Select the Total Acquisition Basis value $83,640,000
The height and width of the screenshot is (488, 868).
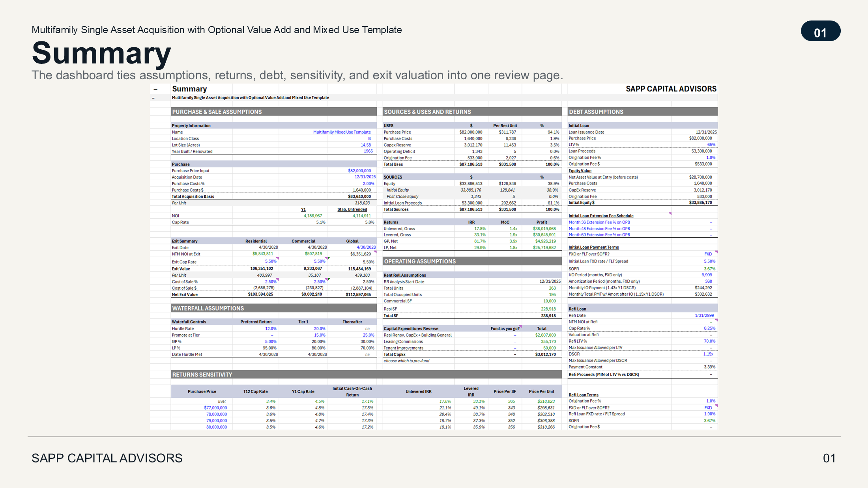(x=359, y=196)
